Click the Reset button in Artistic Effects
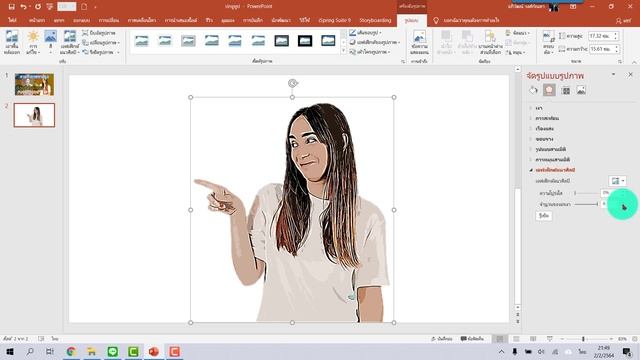 pyautogui.click(x=543, y=216)
